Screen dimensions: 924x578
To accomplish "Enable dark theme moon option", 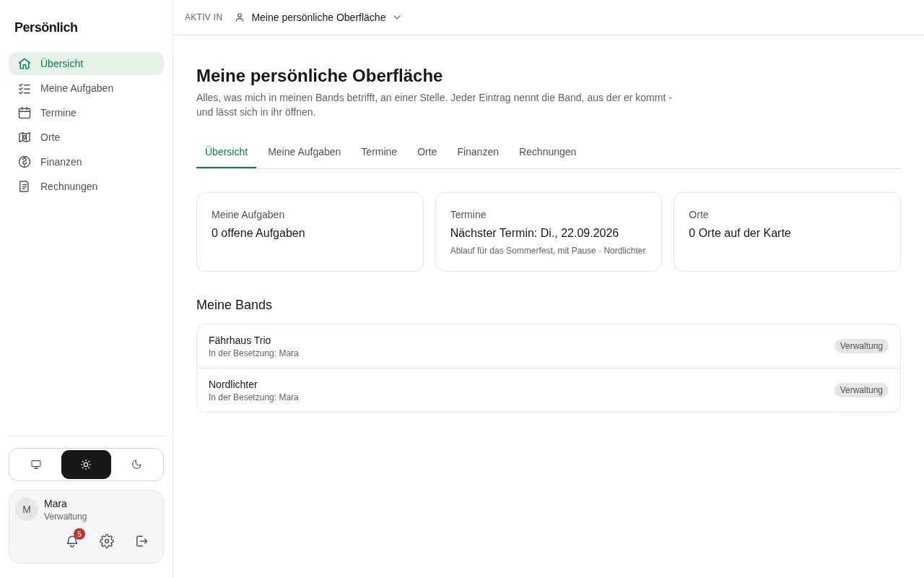I will 136,465.
